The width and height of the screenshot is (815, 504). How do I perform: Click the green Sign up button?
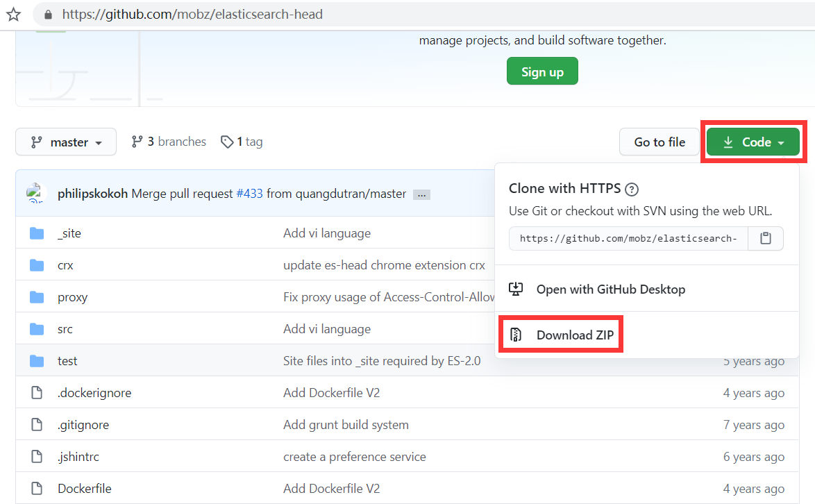click(542, 72)
